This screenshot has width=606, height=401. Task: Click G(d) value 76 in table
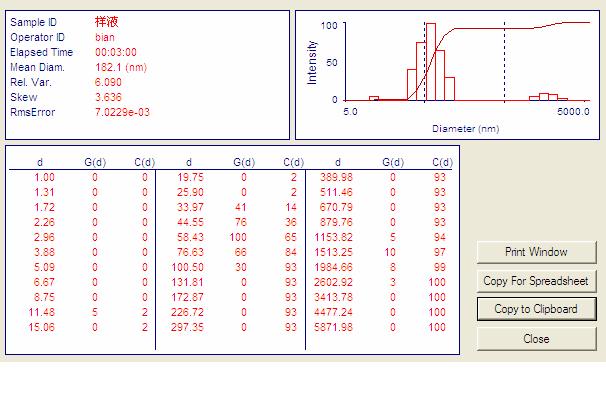(241, 222)
